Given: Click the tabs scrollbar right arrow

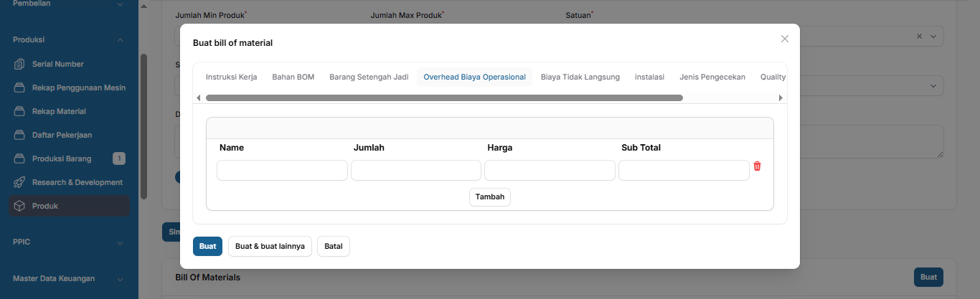Looking at the screenshot, I should (781, 98).
